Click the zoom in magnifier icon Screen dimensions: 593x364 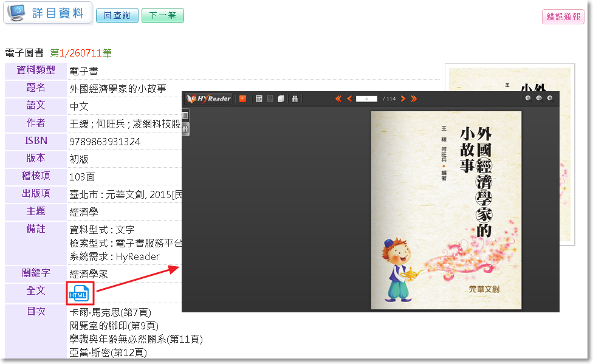(x=550, y=98)
